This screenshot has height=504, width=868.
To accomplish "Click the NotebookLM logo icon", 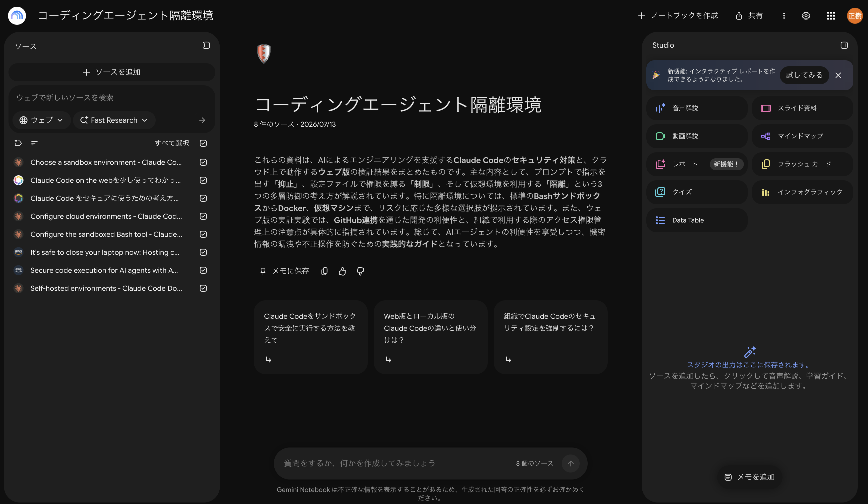I will coord(17,15).
